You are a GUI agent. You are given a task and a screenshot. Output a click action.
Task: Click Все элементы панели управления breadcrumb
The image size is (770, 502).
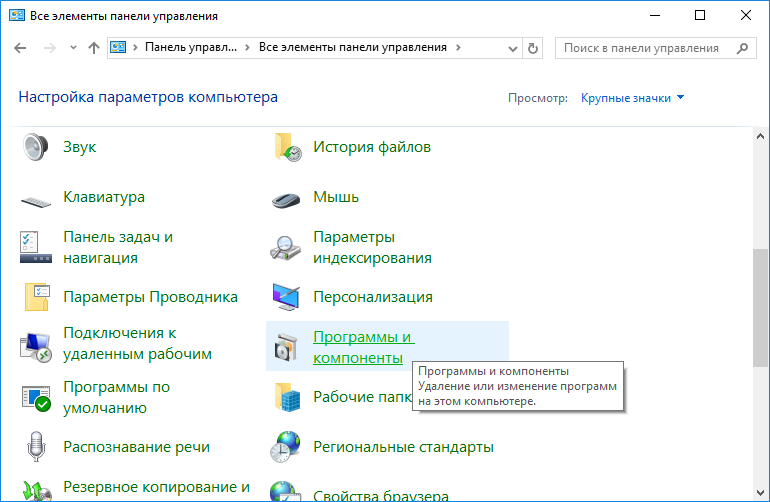point(353,48)
